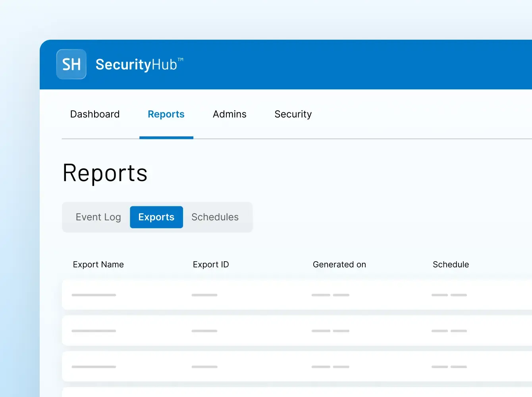Screen dimensions: 532x397
Task: Select the Event Log view
Action: [x=98, y=217]
